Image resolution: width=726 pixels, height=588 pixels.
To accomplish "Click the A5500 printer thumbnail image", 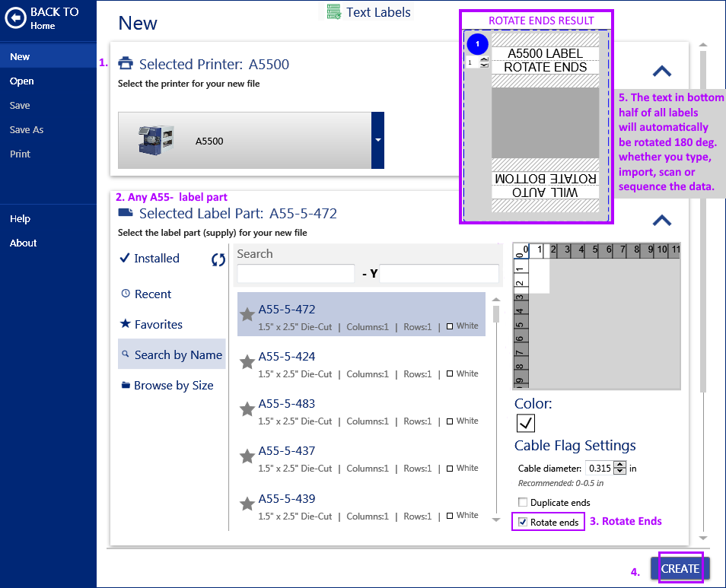I will click(x=156, y=140).
